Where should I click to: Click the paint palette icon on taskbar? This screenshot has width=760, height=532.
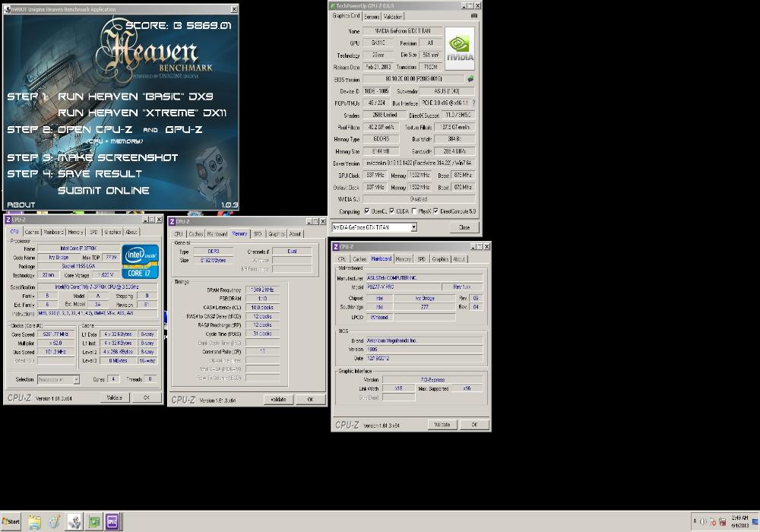click(x=54, y=522)
